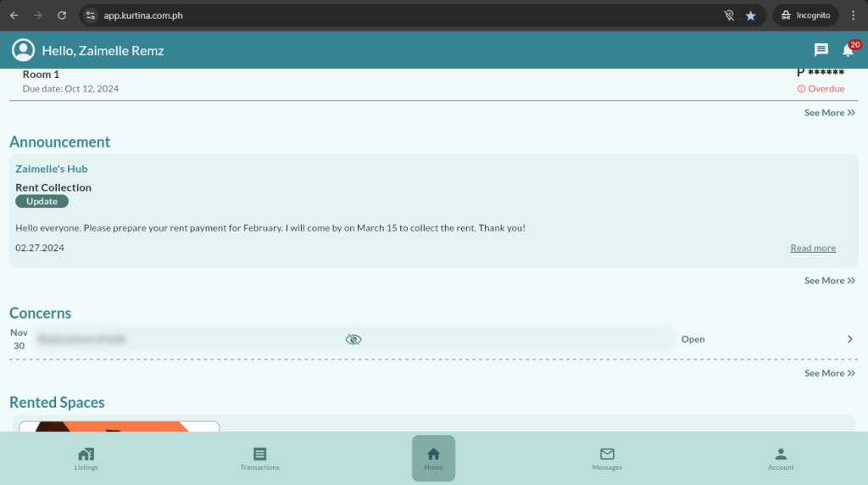The image size is (868, 485).
Task: Click See More under Concerns section
Action: 829,373
